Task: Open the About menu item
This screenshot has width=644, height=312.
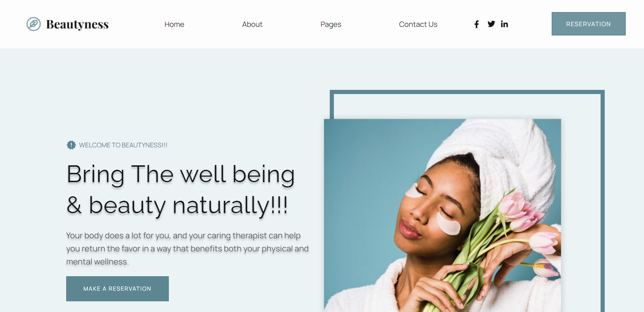Action: (252, 24)
